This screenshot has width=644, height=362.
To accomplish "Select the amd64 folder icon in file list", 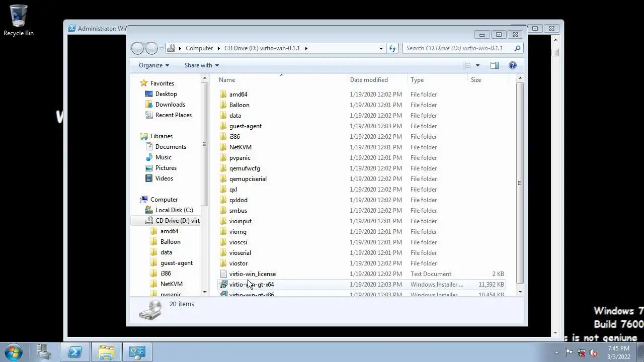I will 223,95.
